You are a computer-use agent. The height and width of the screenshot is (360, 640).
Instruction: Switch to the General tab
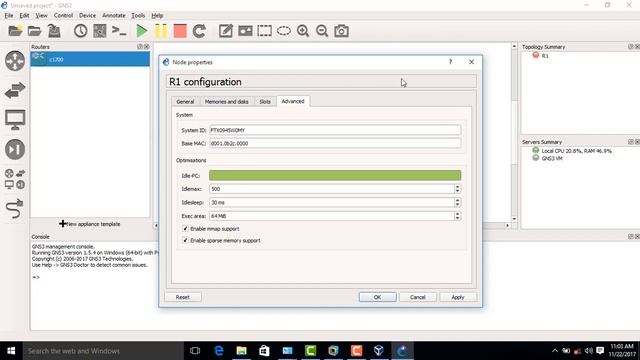tap(185, 102)
